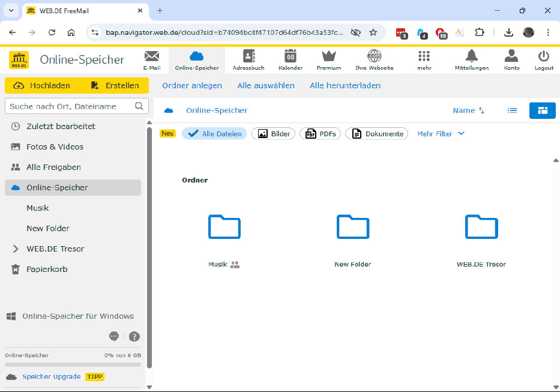Click the Ordner anlegen link
Screen dimensions: 560x392
[191, 85]
